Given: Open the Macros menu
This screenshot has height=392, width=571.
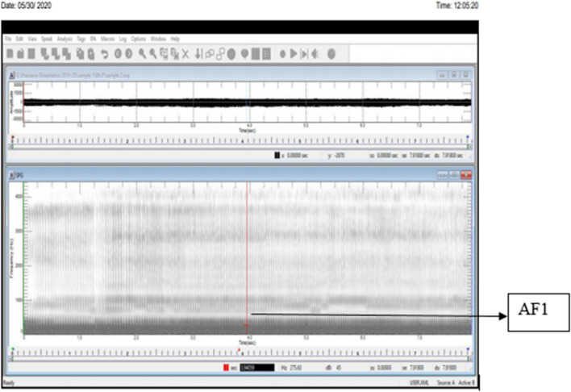Looking at the screenshot, I should [107, 39].
